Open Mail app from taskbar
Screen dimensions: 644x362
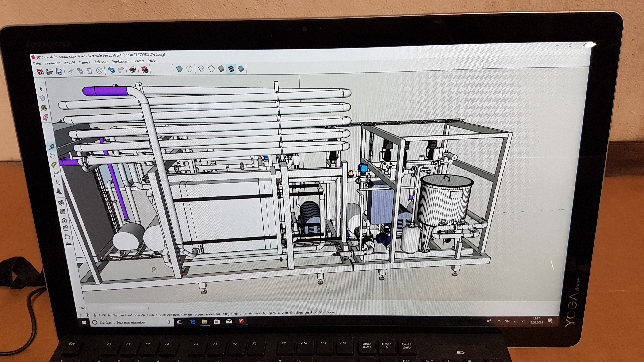(x=229, y=321)
